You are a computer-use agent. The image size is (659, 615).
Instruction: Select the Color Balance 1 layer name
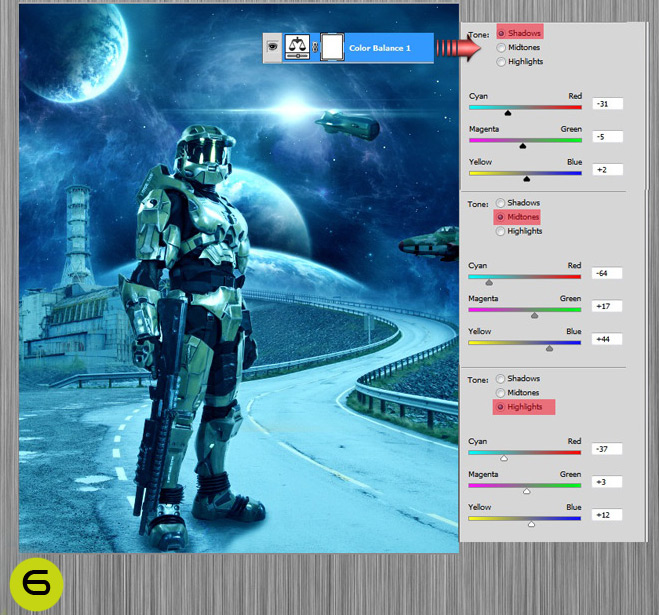click(380, 48)
